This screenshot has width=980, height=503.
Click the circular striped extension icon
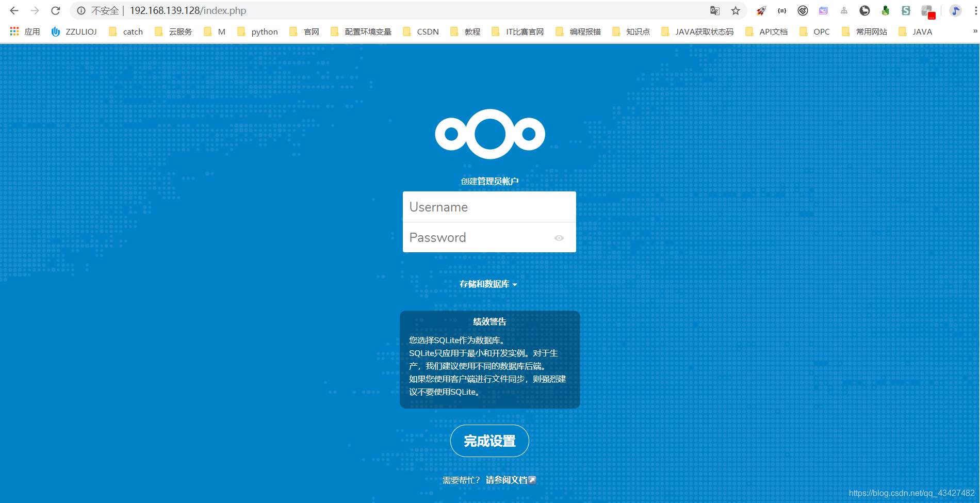[803, 10]
